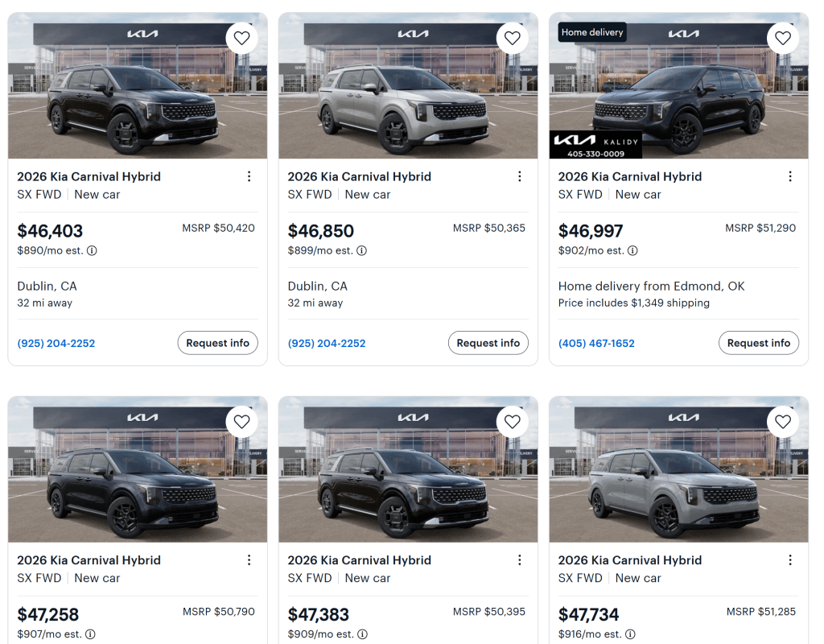
Task: View info icon beside $902/mo estimate
Action: click(x=632, y=250)
